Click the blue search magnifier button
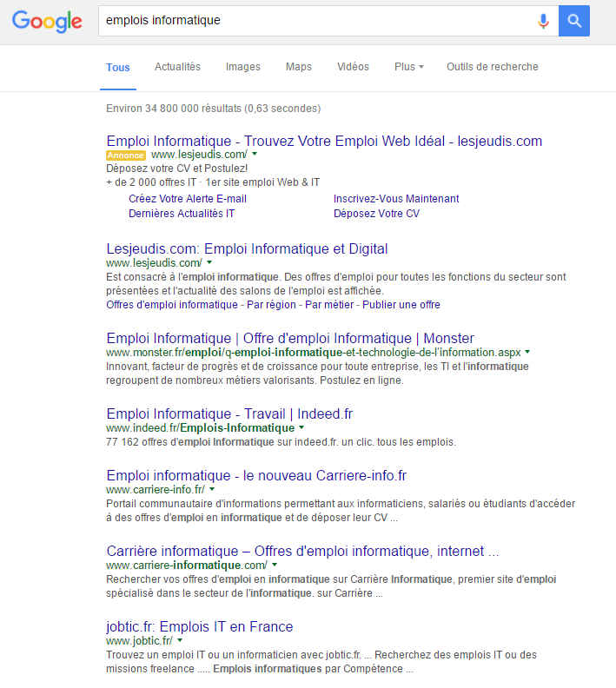Viewport: 616px width, 688px height. click(574, 21)
